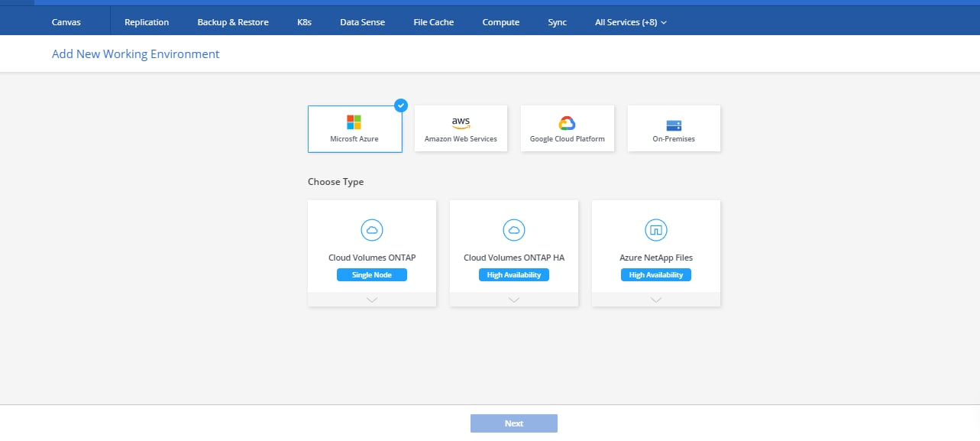The image size is (980, 441).
Task: Open the K8s tab
Action: tap(304, 22)
